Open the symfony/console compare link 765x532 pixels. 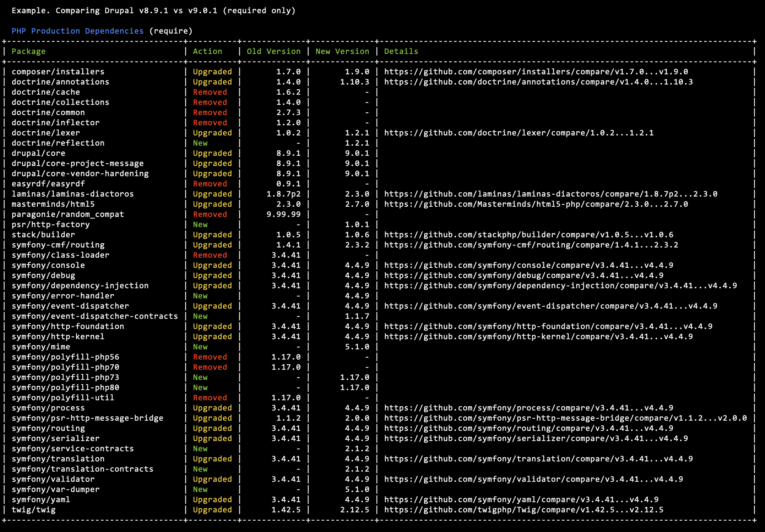528,265
